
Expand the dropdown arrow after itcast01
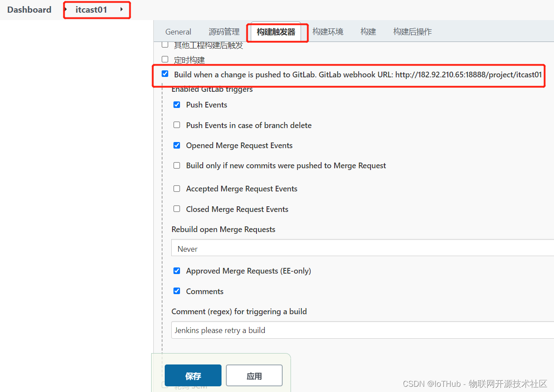tap(121, 9)
